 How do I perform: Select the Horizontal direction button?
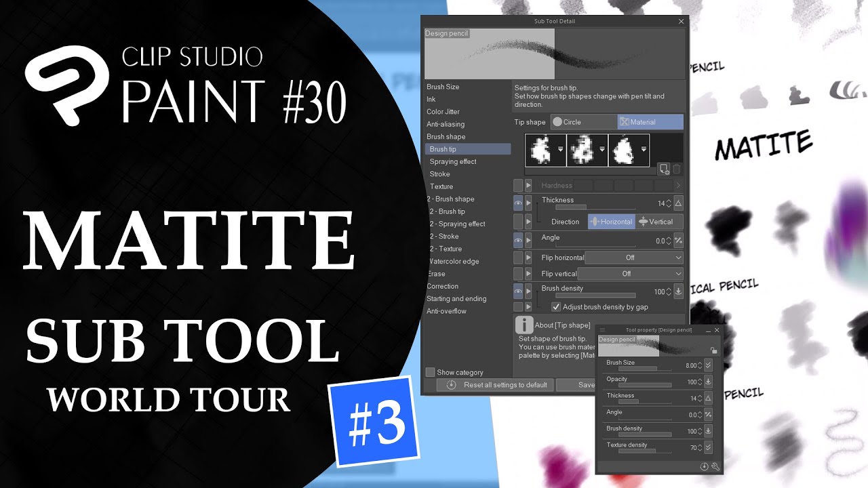(611, 222)
